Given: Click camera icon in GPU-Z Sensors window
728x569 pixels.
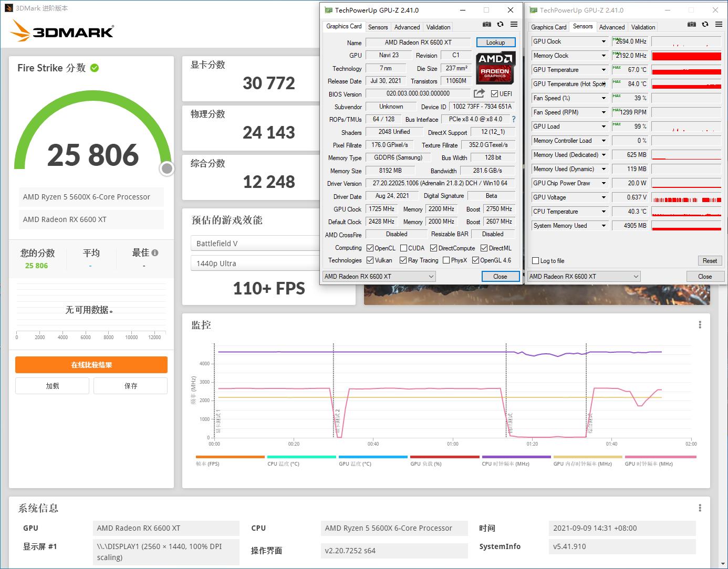Looking at the screenshot, I should point(692,25).
